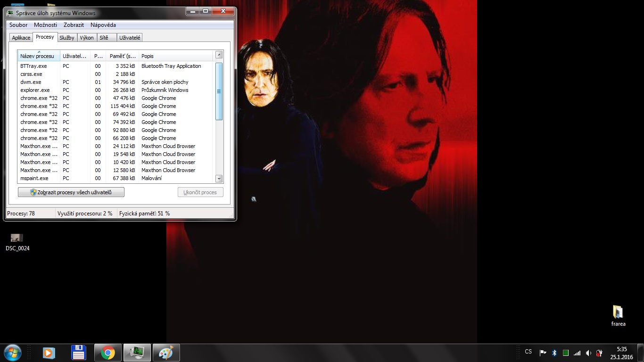Sort by the Název procesu column header
The image size is (644, 362).
[39, 56]
